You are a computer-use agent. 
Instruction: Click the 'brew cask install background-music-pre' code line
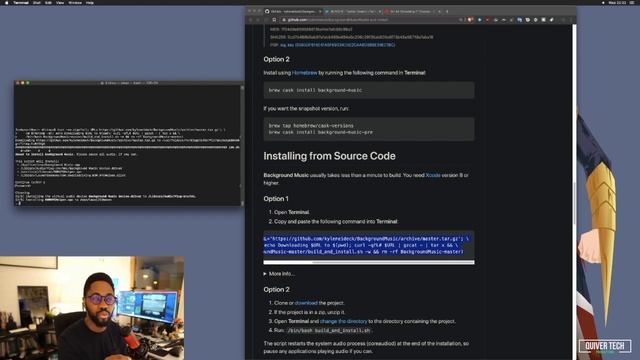tap(320, 132)
